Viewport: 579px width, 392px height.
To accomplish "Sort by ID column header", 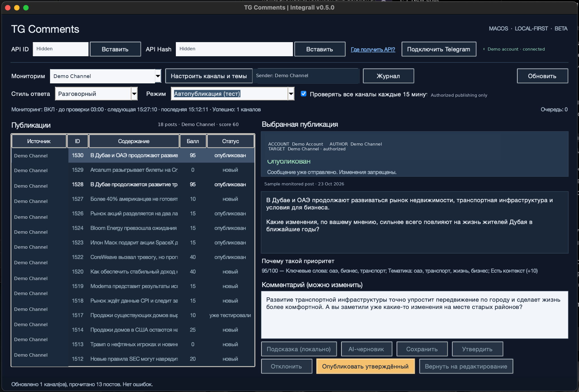I will coord(77,141).
